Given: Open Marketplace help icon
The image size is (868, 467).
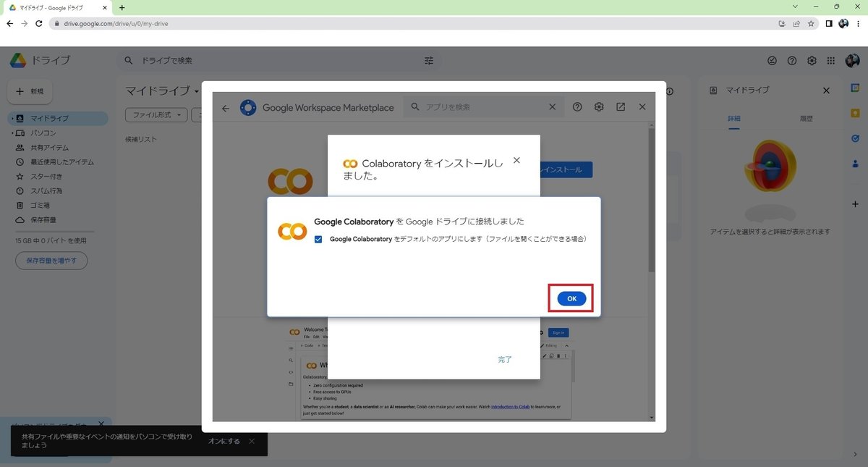Looking at the screenshot, I should tap(577, 107).
